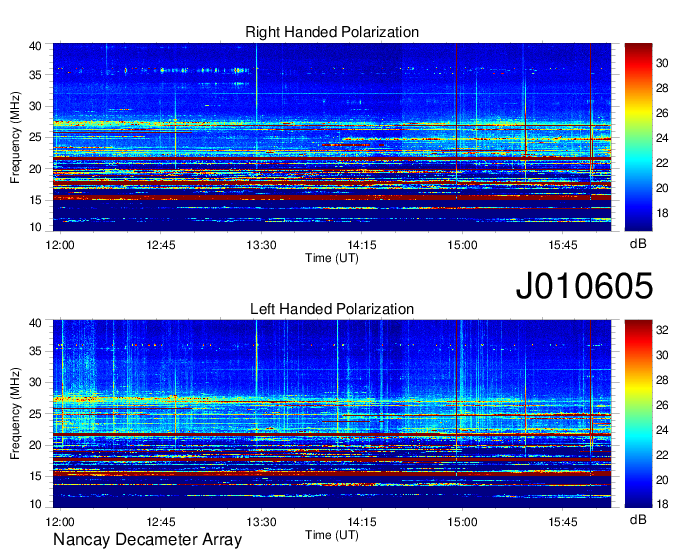Click 14:15 tick on lower time axis

pyautogui.click(x=362, y=522)
